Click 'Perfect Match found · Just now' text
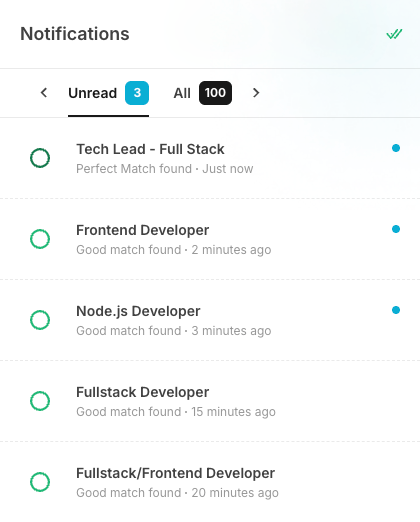The height and width of the screenshot is (522, 420). coord(165,169)
